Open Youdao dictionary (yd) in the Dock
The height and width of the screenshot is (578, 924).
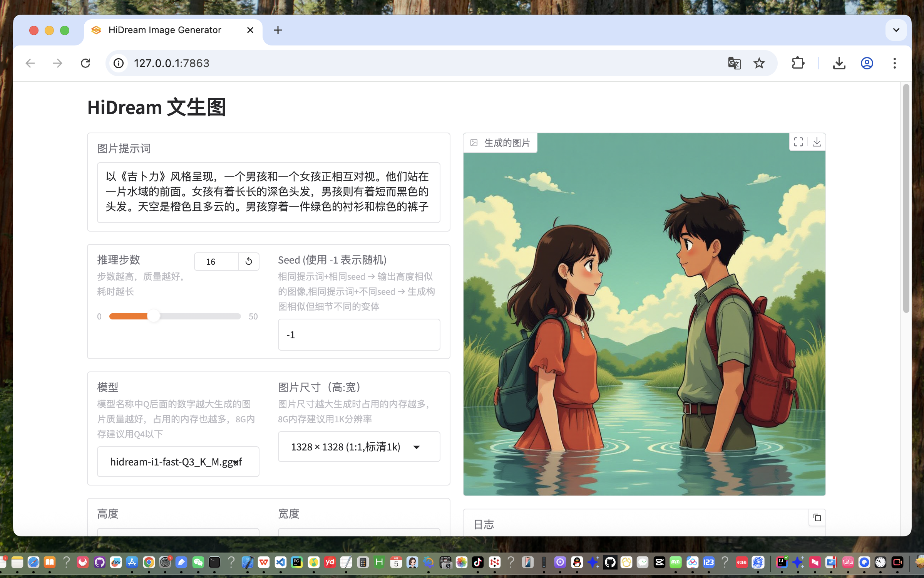[x=330, y=563]
